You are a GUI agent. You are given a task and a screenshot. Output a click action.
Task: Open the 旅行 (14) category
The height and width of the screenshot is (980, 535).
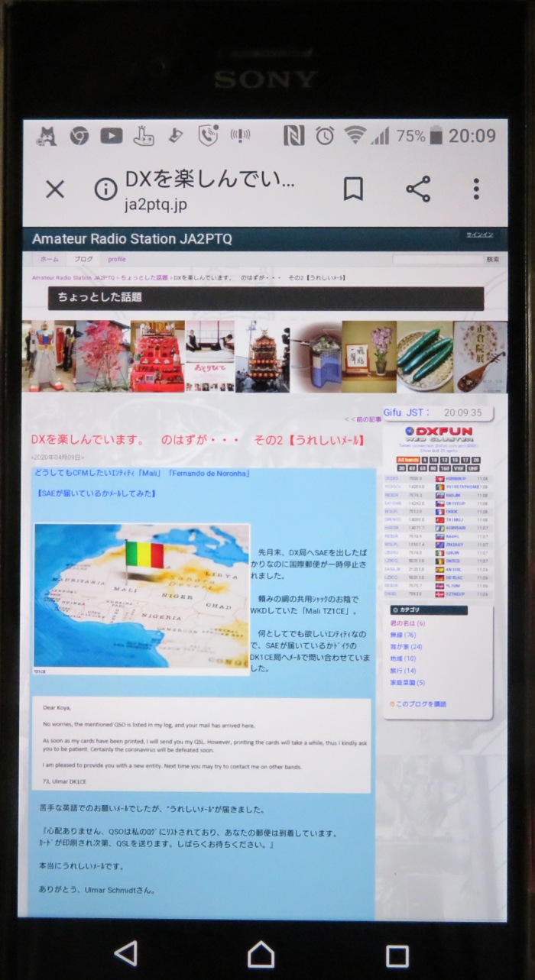(x=404, y=671)
